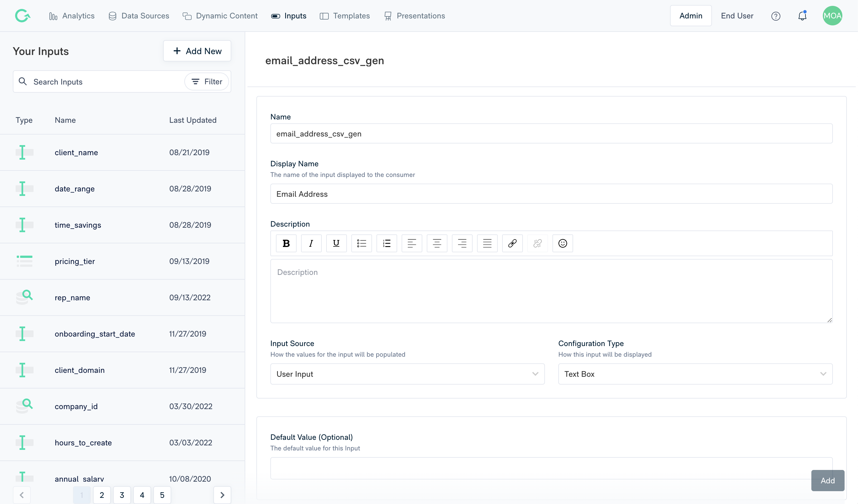The height and width of the screenshot is (504, 858).
Task: Open the Data Sources tab
Action: pos(139,16)
